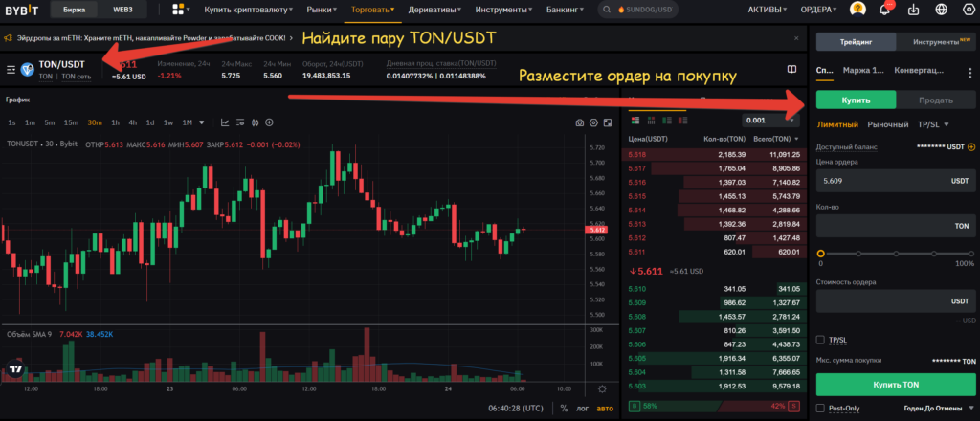Take a chart snapshot with camera icon
Viewport: 980px width, 421px height.
pyautogui.click(x=580, y=123)
